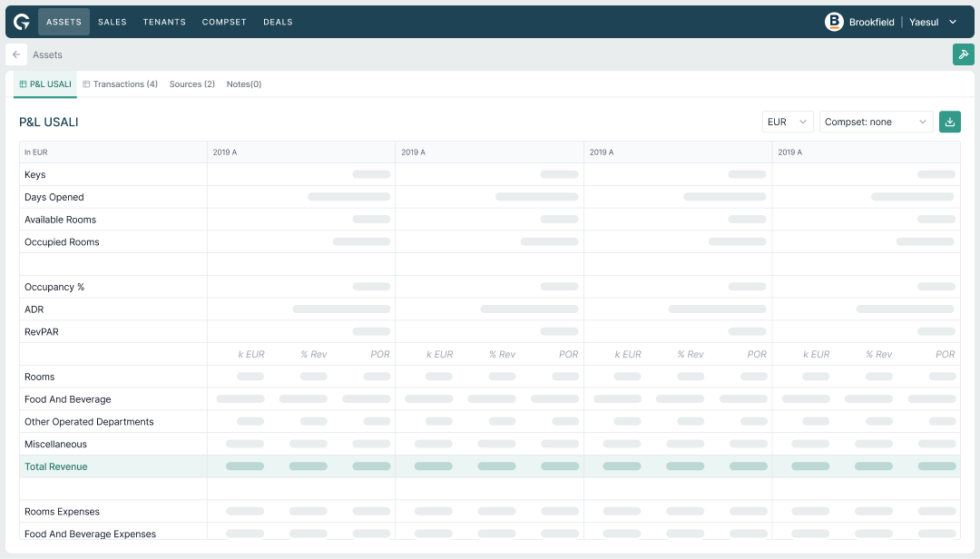Download the P&L report with the green button
Screen dimensions: 980x559
pos(949,122)
